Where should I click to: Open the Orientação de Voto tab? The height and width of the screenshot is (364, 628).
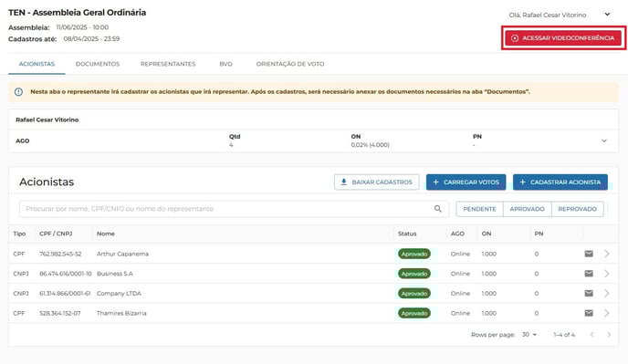(x=290, y=64)
